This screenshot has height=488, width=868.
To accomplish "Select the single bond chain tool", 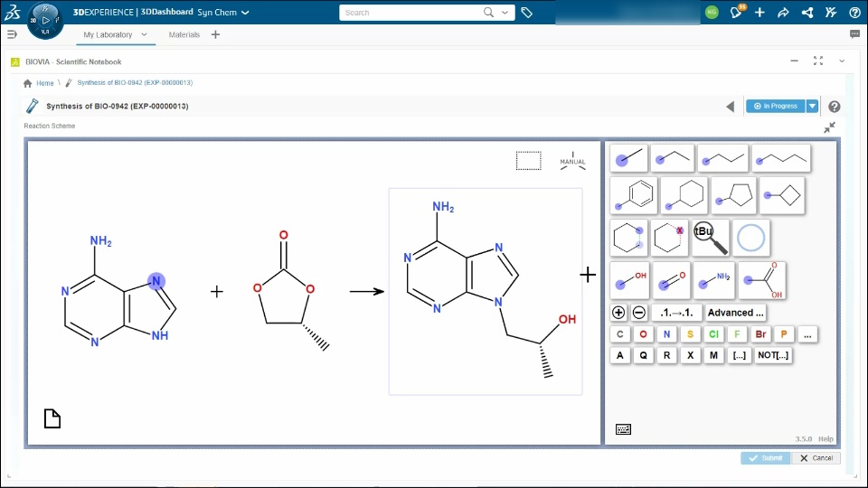I will pyautogui.click(x=629, y=158).
